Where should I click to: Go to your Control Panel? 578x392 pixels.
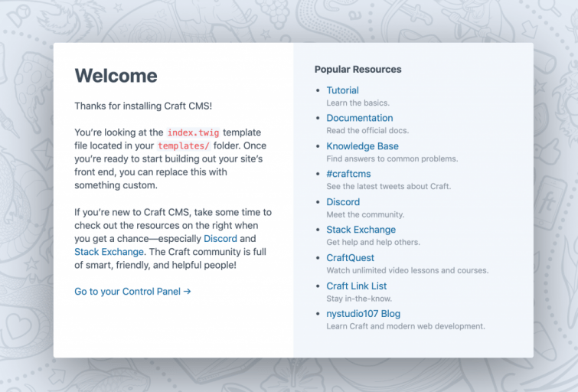[132, 291]
